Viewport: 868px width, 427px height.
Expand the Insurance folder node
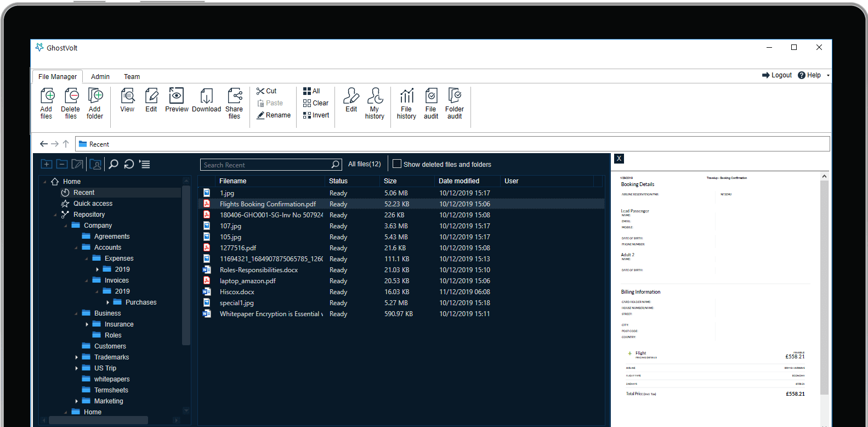87,324
